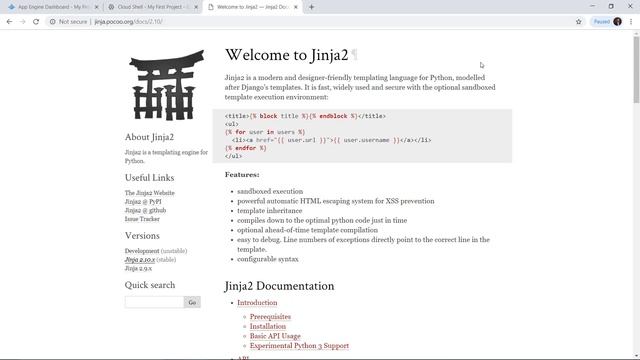Select the Welcome to Jinja2 tab

pyautogui.click(x=252, y=7)
